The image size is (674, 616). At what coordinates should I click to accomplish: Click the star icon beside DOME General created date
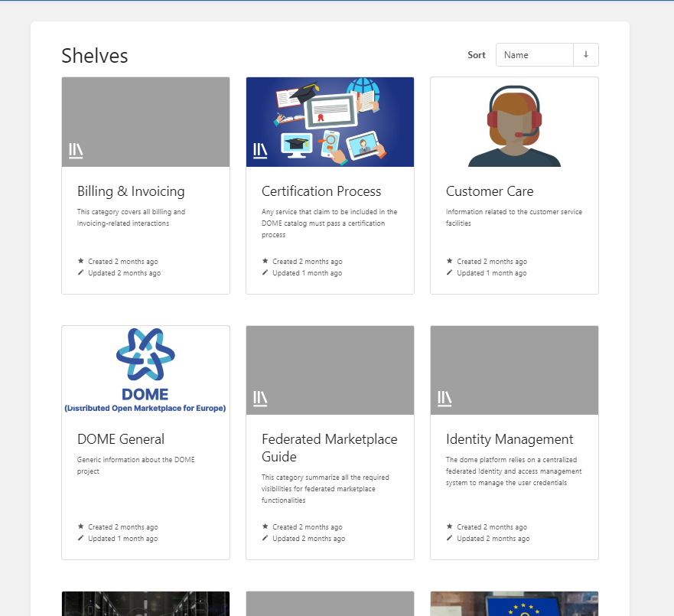click(81, 527)
